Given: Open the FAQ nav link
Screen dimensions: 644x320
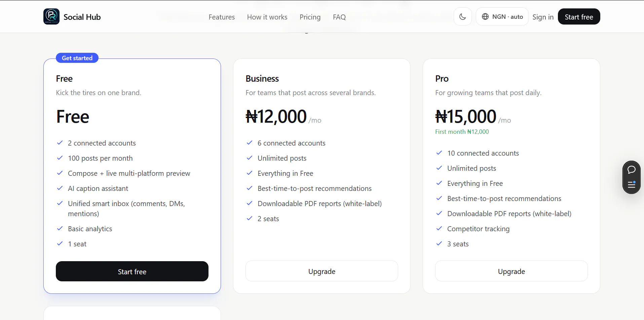Looking at the screenshot, I should [339, 17].
